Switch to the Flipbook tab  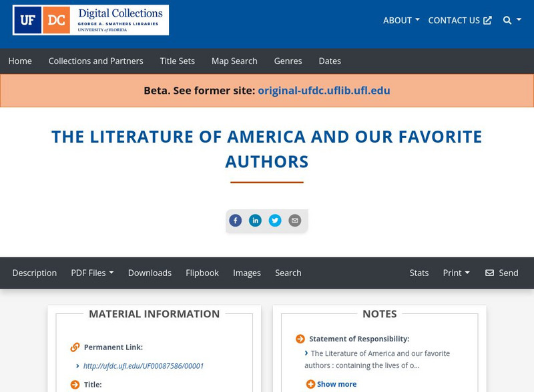tap(202, 273)
